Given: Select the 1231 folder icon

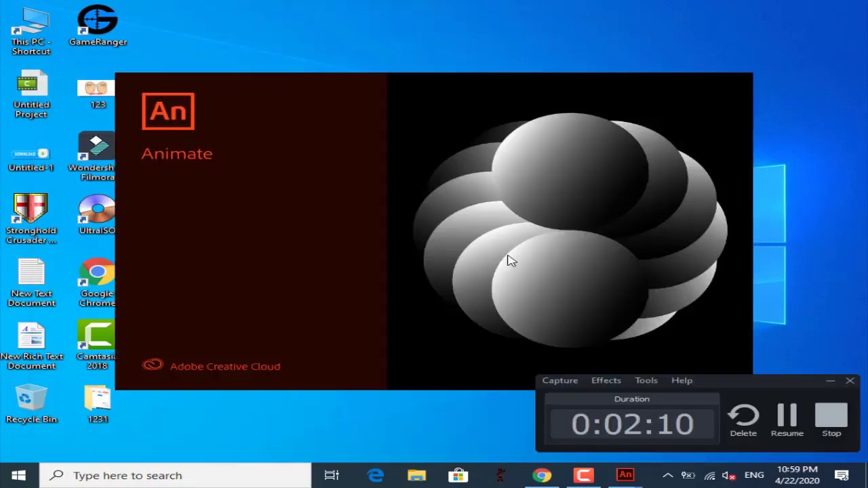Looking at the screenshot, I should (98, 404).
